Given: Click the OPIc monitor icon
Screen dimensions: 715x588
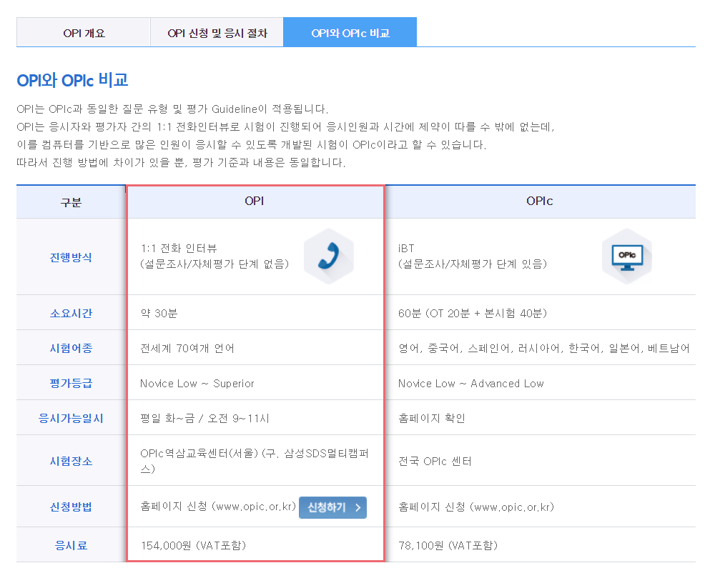Looking at the screenshot, I should pos(627,256).
